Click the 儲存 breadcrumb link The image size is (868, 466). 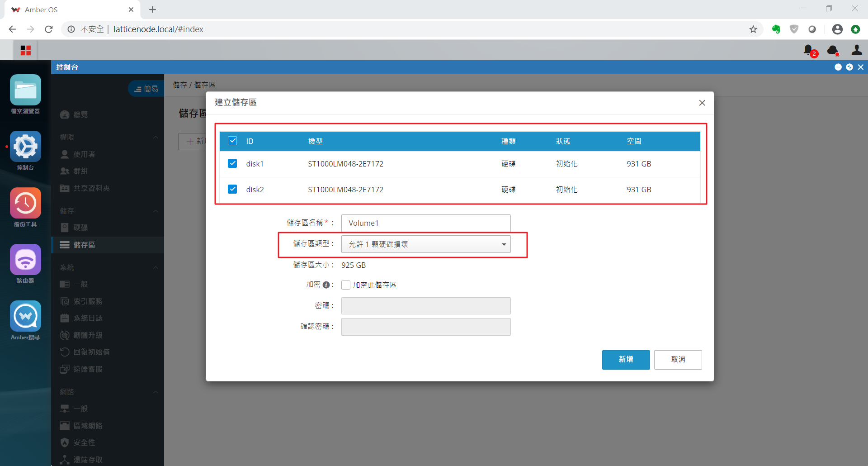pos(180,85)
